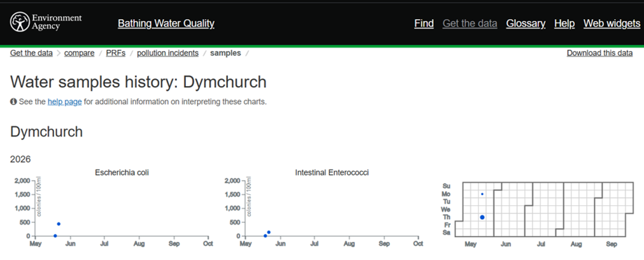
Task: Click the Su weekday label in calendar
Action: pyautogui.click(x=447, y=186)
